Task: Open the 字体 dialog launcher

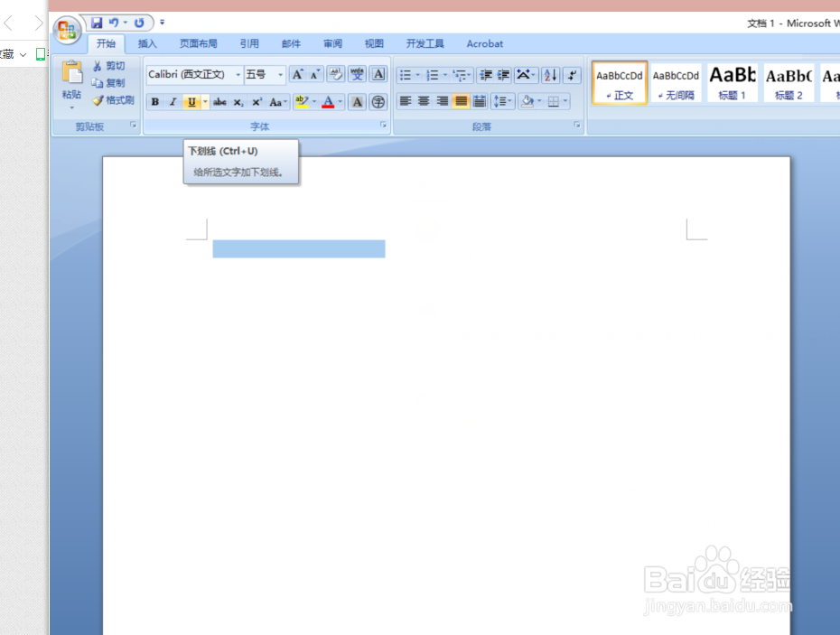Action: [384, 126]
